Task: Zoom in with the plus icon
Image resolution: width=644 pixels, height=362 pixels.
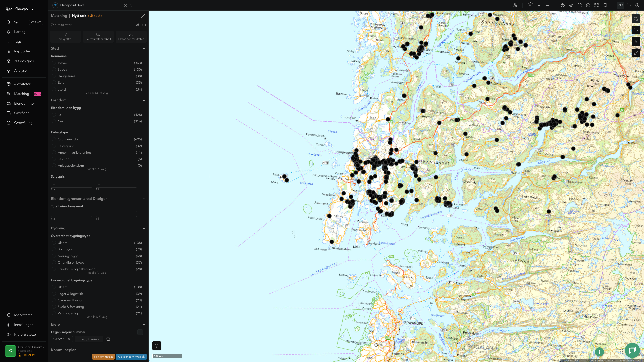Action: [x=539, y=5]
